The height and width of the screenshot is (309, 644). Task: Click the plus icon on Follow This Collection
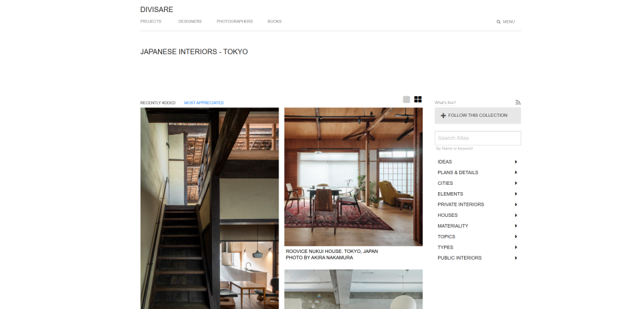point(443,115)
